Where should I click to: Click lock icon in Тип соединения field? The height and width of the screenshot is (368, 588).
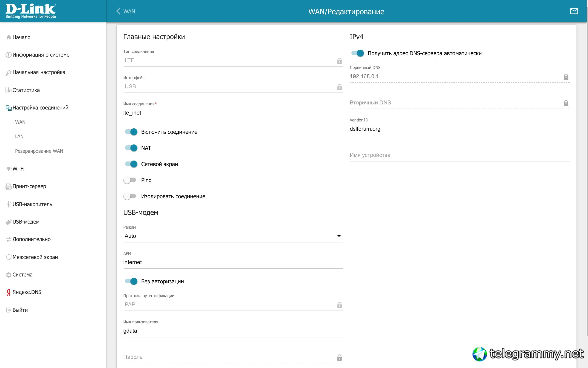point(339,61)
